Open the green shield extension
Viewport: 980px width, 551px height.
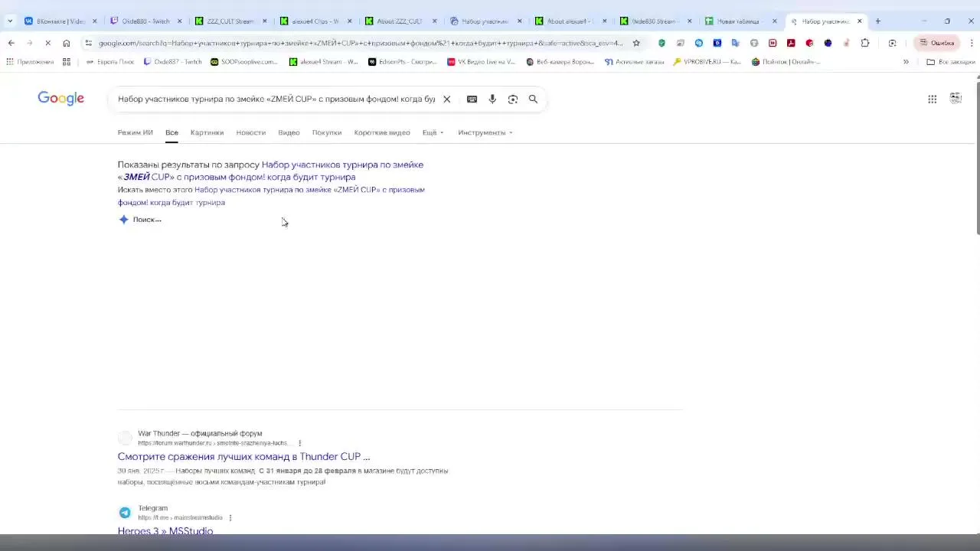pyautogui.click(x=661, y=43)
